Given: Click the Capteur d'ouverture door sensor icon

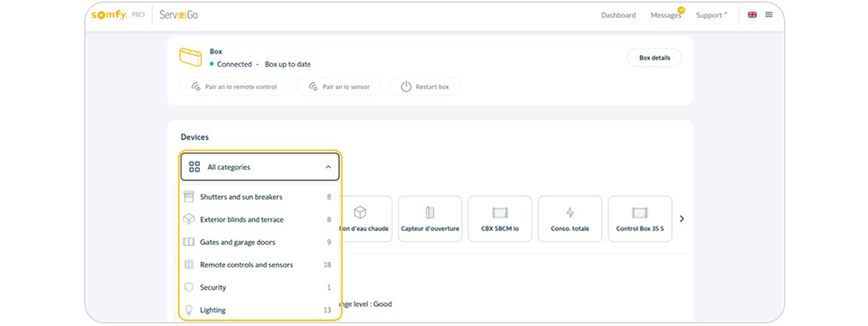Looking at the screenshot, I should click(x=430, y=212).
